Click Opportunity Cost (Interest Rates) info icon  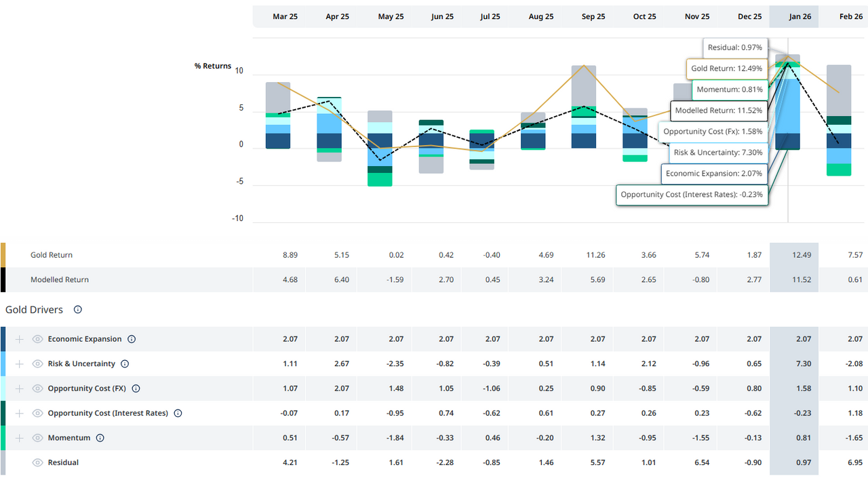[x=178, y=413]
